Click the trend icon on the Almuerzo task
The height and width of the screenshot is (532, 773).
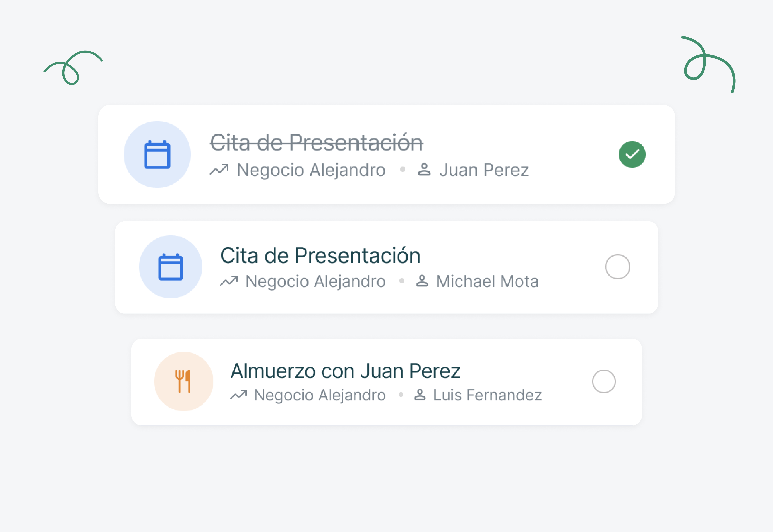pyautogui.click(x=239, y=395)
